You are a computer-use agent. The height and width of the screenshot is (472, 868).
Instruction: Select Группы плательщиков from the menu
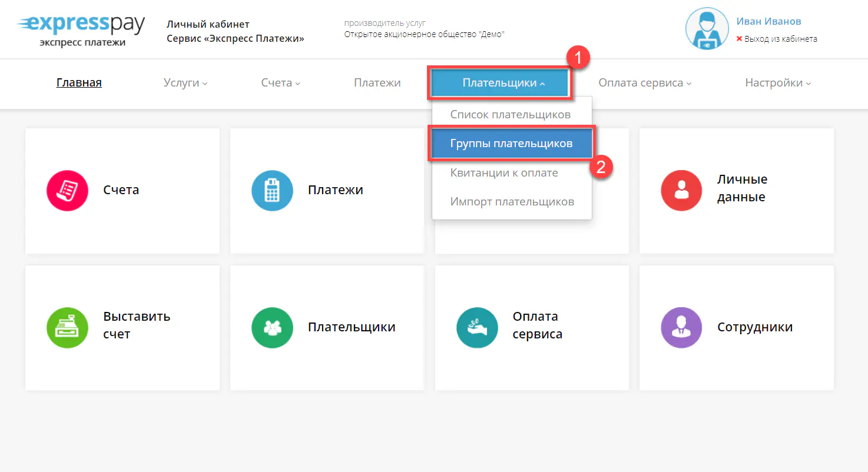(511, 144)
